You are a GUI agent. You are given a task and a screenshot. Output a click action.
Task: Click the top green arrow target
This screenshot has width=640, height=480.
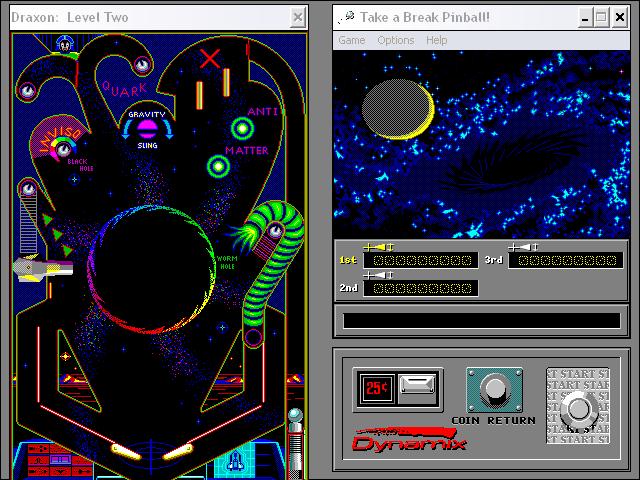(x=48, y=220)
